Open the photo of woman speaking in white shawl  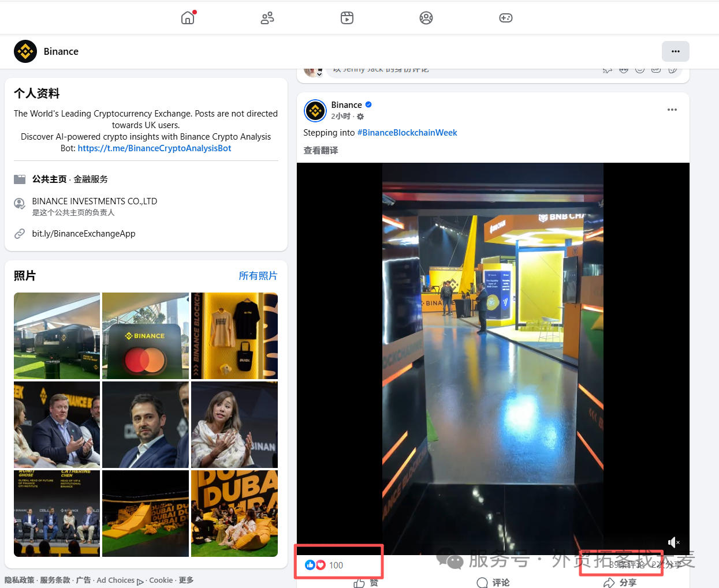coord(234,425)
